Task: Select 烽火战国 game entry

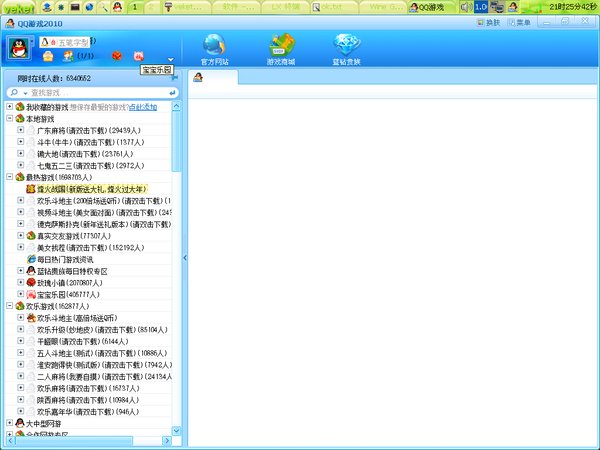Action: click(92, 189)
